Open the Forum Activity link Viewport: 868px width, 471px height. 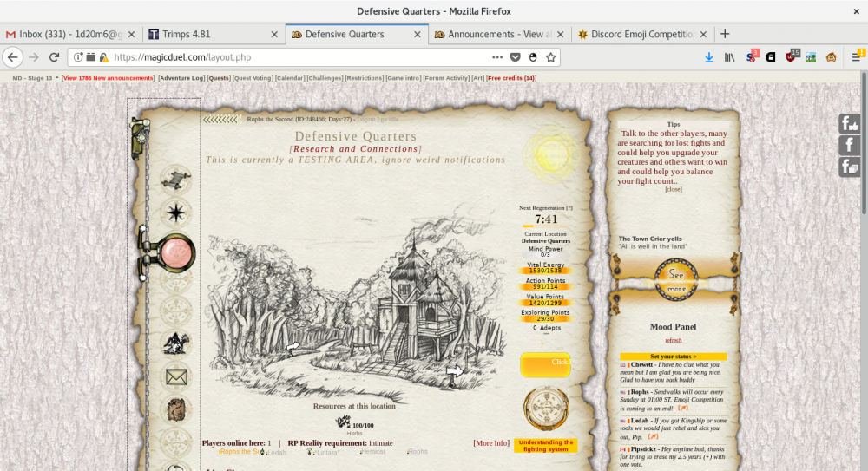446,78
